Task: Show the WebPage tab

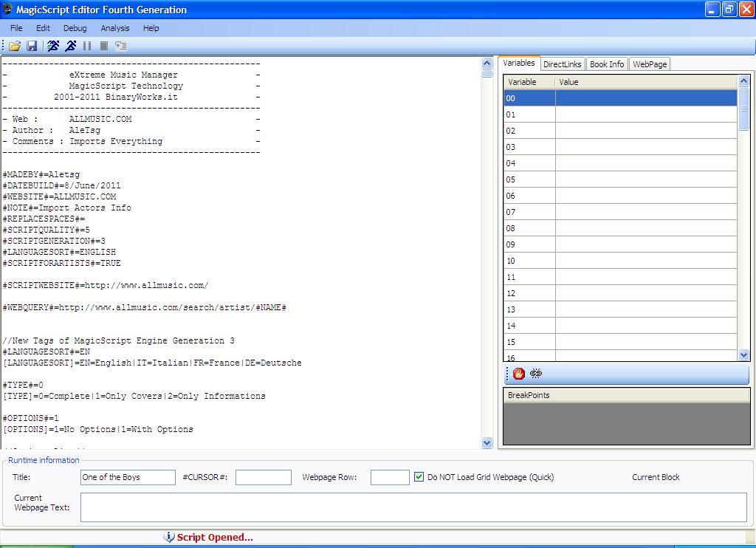Action: click(x=649, y=64)
